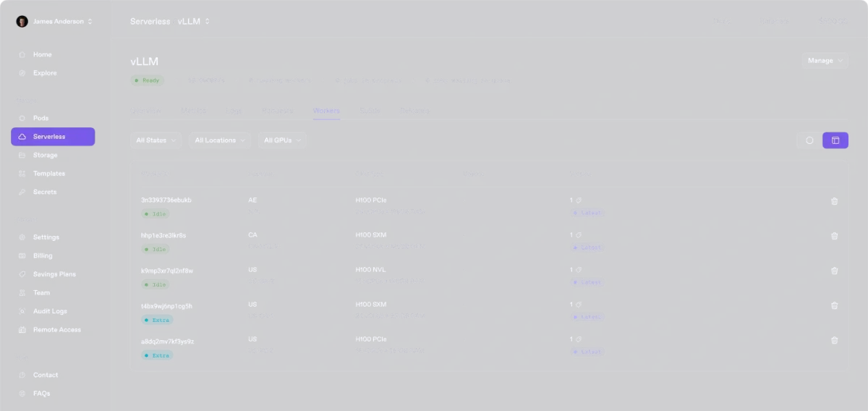Click the vLLM page heading
This screenshot has height=411, width=868.
(145, 62)
